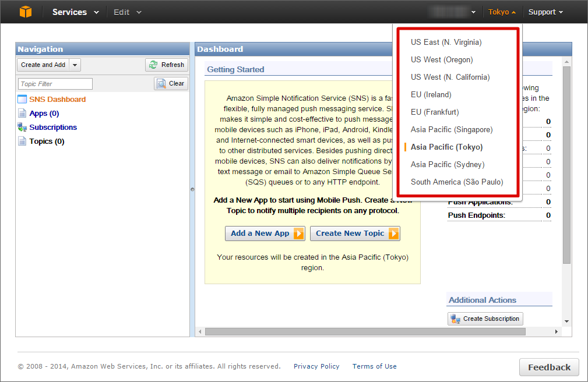Click the vertical scrollbar up arrow
588x382 pixels.
click(566, 62)
